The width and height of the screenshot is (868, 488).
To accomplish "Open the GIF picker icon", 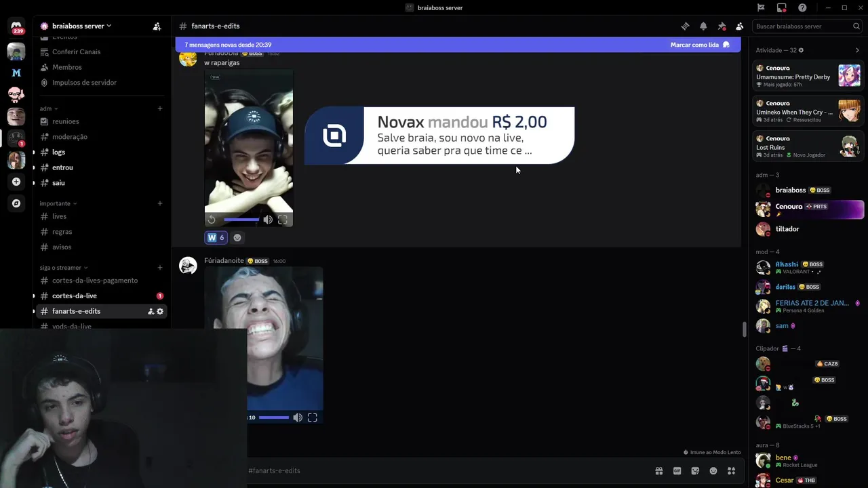I will [677, 471].
